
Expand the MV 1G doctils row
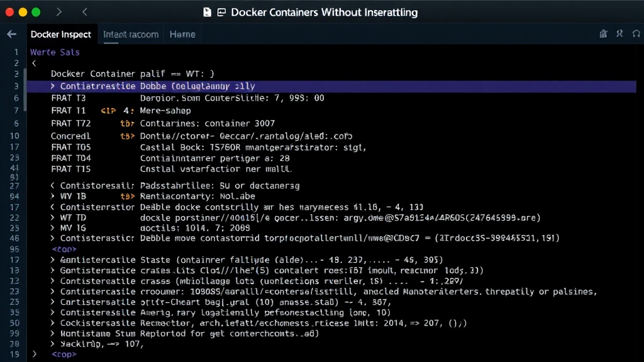tap(53, 228)
